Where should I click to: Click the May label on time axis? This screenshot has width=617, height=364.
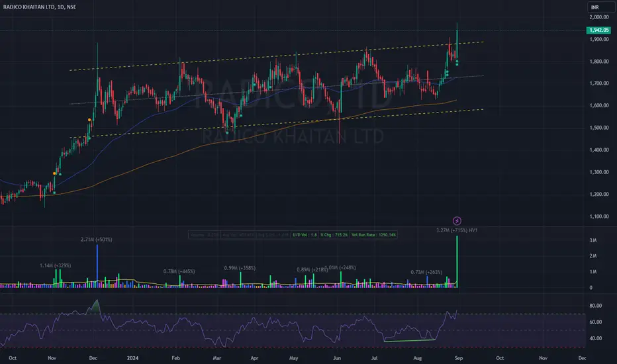click(x=293, y=358)
